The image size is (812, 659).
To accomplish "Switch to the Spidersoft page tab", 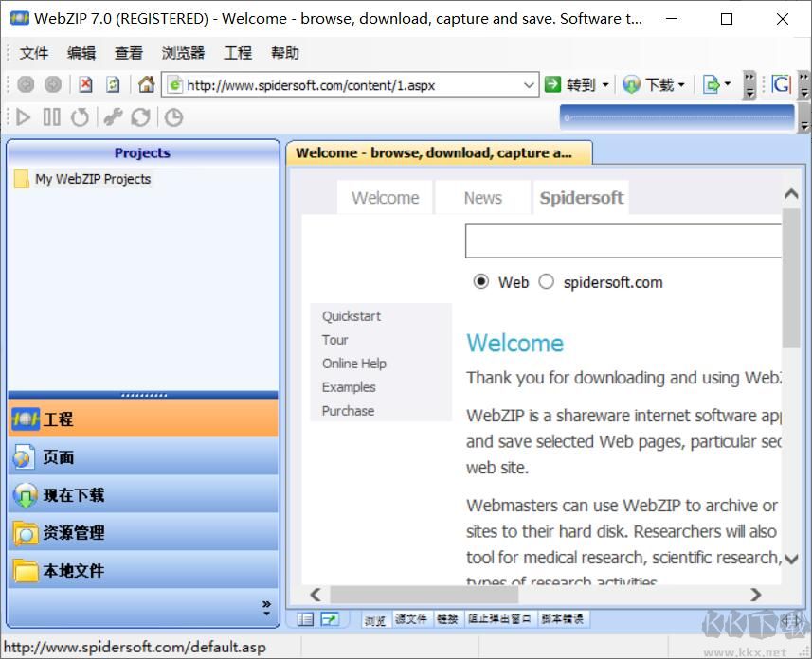I will pyautogui.click(x=581, y=197).
